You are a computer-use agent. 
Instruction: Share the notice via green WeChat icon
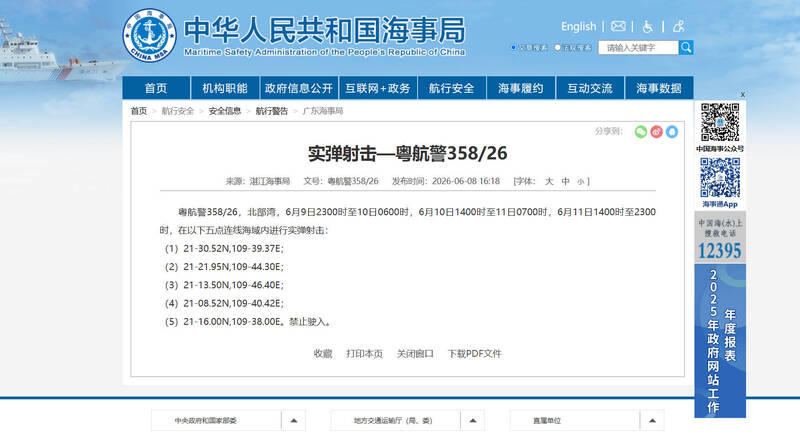click(x=641, y=132)
